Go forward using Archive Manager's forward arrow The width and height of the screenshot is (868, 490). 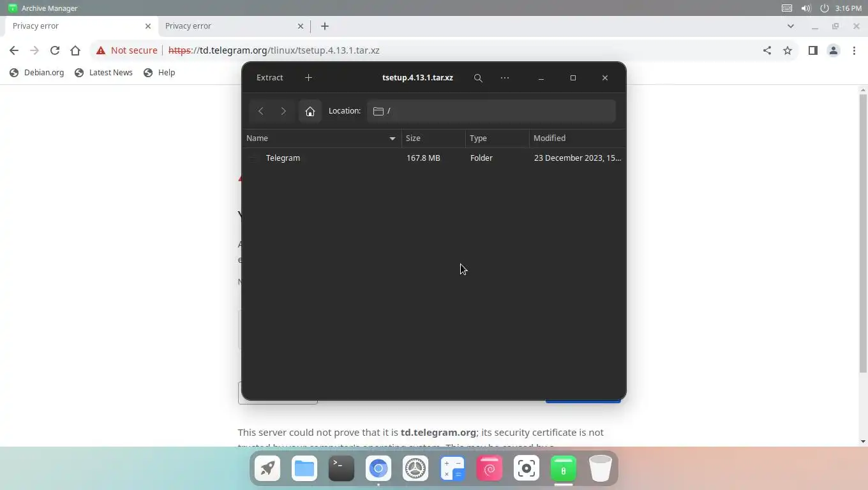(283, 111)
